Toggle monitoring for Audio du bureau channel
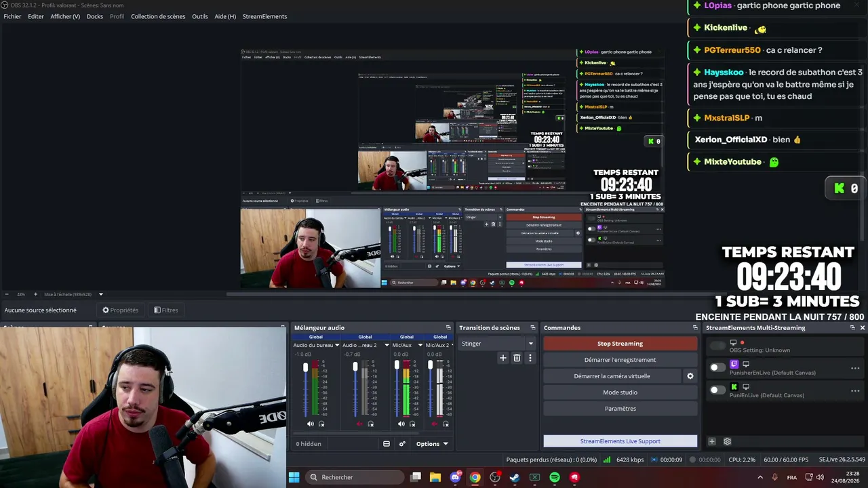This screenshot has height=488, width=868. (321, 424)
